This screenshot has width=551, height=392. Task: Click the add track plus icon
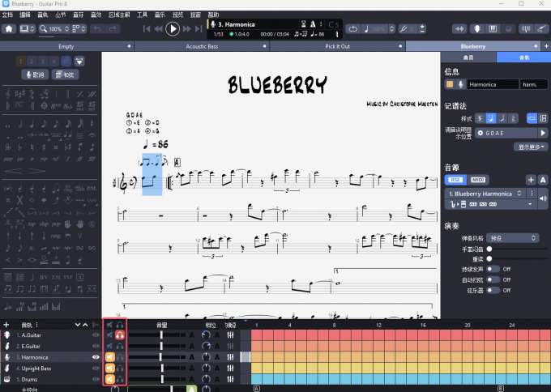6,325
